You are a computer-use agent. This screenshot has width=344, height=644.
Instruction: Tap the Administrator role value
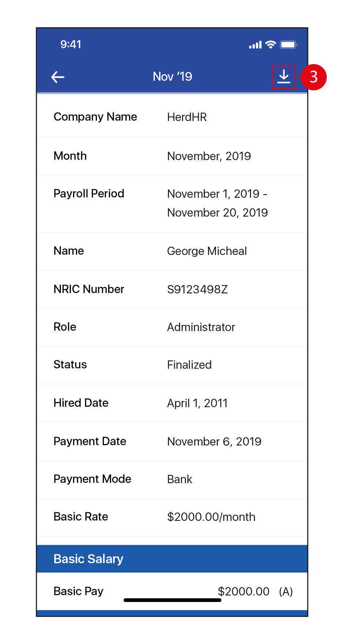click(201, 327)
